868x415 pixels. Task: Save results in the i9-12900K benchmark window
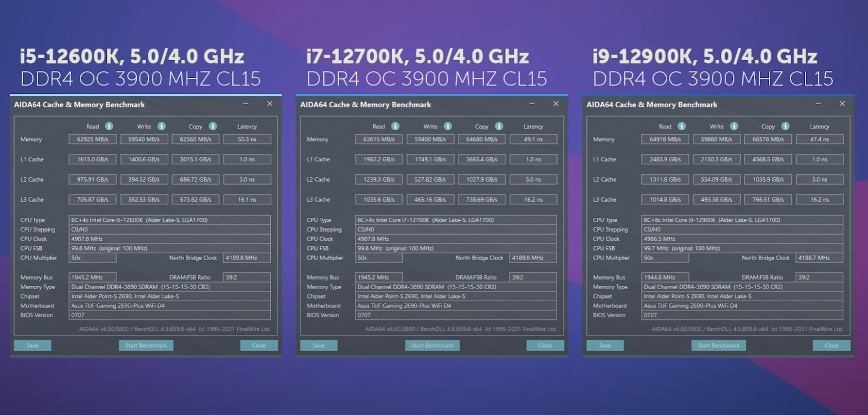pos(605,346)
